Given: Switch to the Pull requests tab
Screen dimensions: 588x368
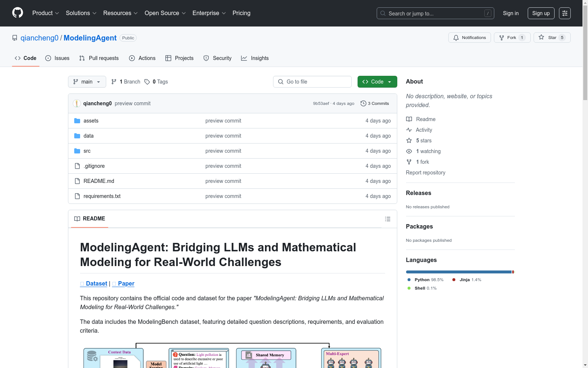Looking at the screenshot, I should 99,58.
